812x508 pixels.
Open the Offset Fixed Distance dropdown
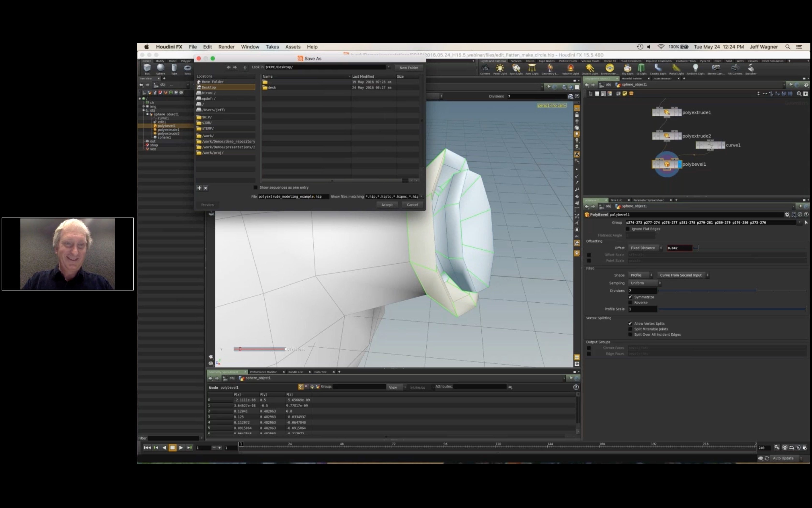click(x=645, y=248)
